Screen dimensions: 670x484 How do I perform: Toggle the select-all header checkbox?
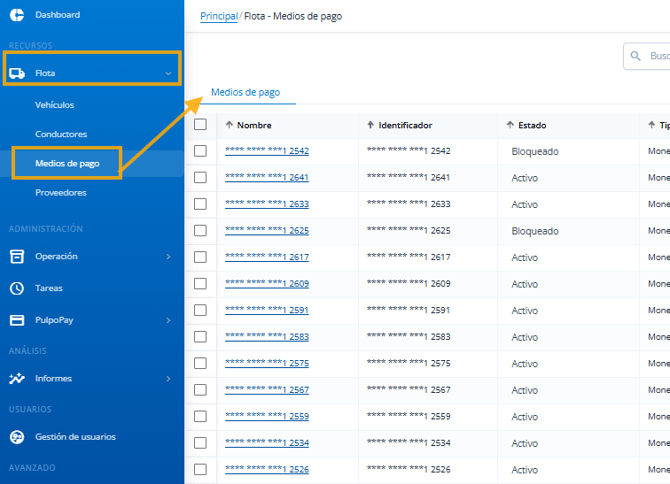[200, 125]
